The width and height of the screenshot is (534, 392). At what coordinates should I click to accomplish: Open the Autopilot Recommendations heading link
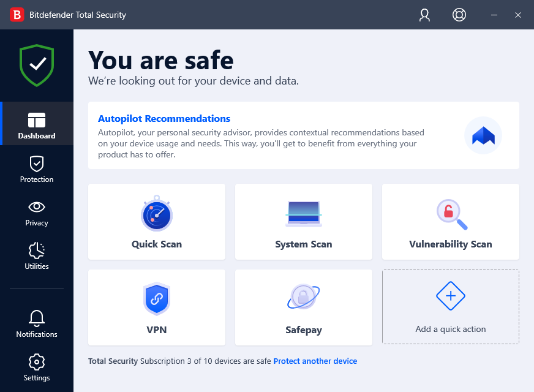tap(164, 119)
